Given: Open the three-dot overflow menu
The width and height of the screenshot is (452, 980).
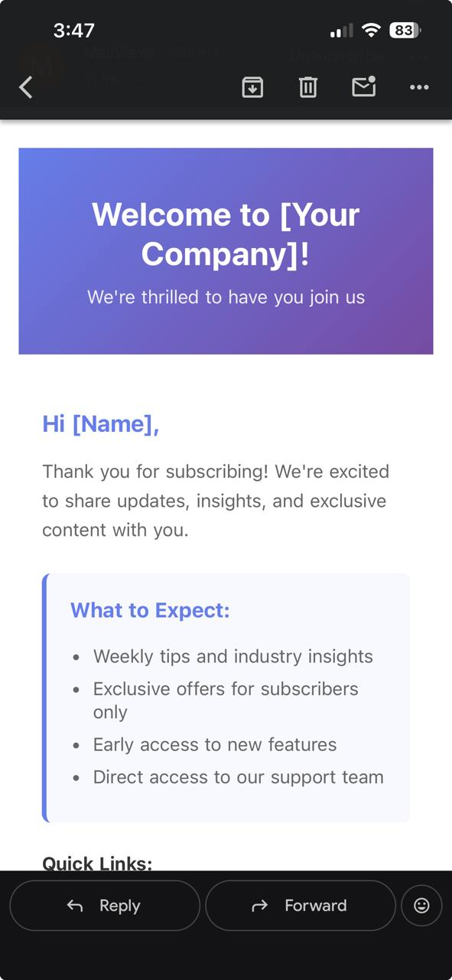Looking at the screenshot, I should [419, 87].
